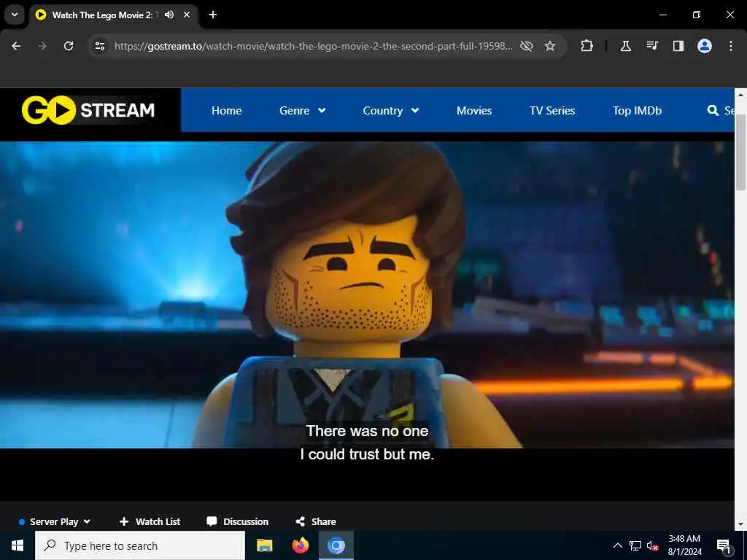Open a new browser tab
Viewport: 747px width, 560px height.
pyautogui.click(x=213, y=15)
